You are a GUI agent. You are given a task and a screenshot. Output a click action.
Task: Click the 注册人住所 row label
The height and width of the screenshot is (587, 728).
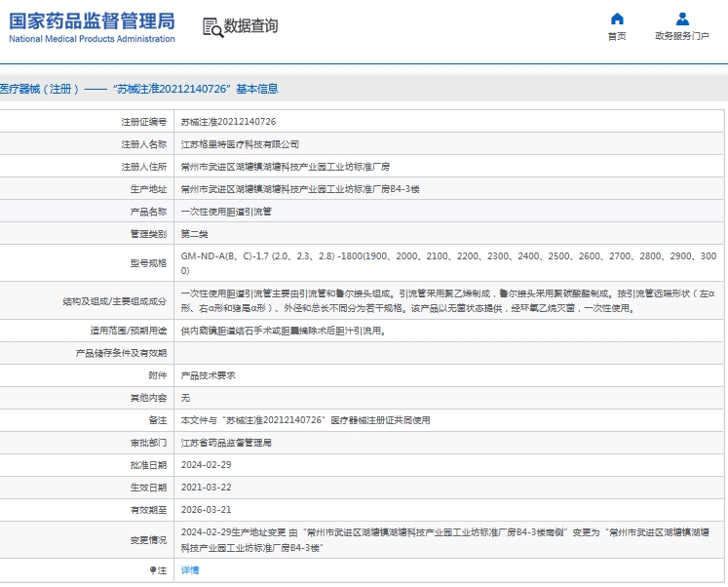point(144,167)
